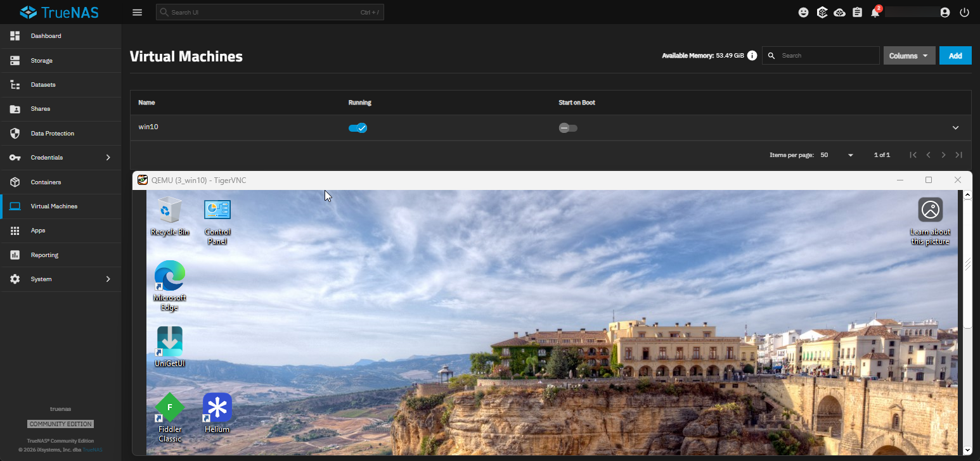Open the Columns dropdown
The image size is (980, 461).
click(909, 56)
